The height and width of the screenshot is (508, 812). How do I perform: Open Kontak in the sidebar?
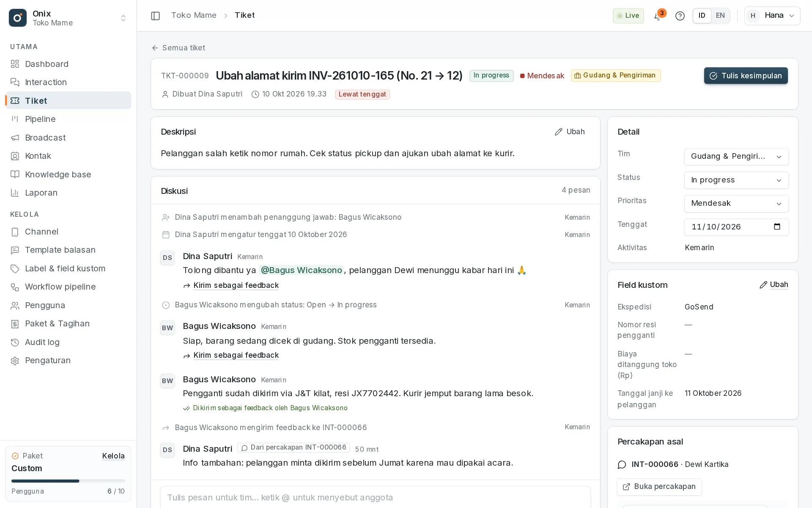[x=68, y=156]
